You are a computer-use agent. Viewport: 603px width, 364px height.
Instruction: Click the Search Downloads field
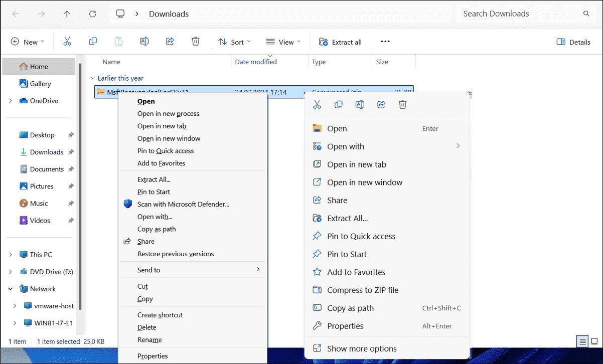tap(526, 14)
